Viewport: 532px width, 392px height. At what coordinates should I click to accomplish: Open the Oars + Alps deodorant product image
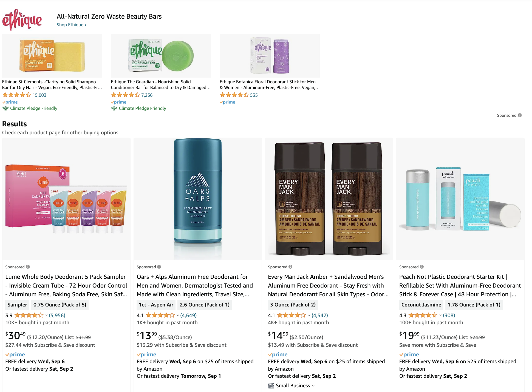(197, 199)
